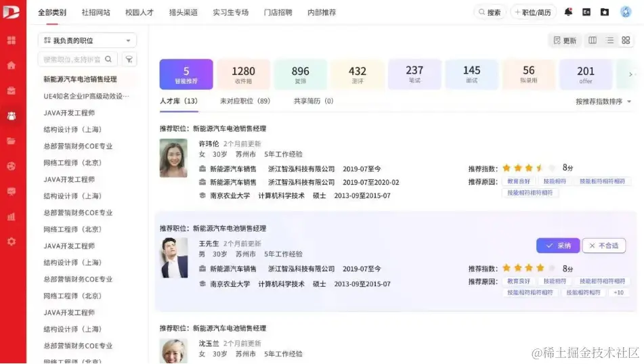644x364 pixels.
Task: Click the 职位/简历 add button
Action: (x=533, y=12)
